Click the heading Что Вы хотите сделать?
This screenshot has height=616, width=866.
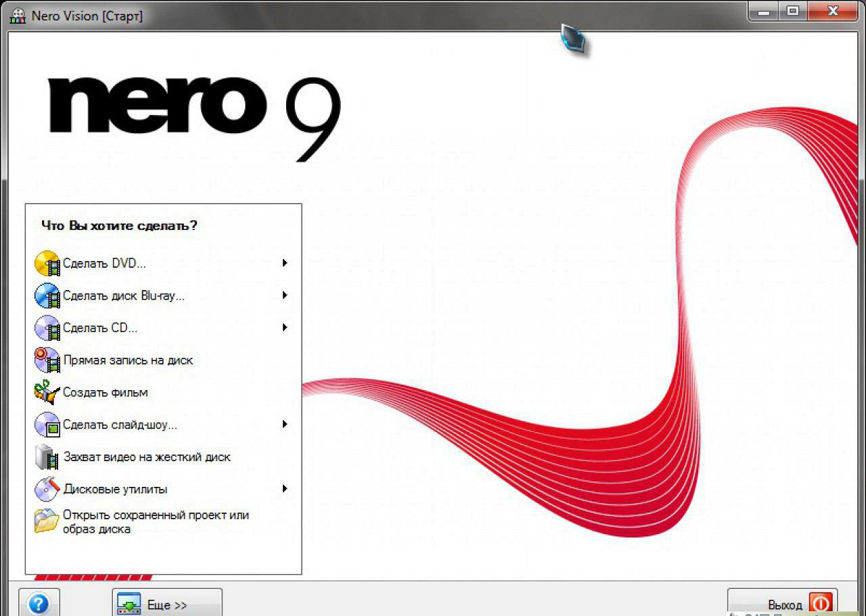click(x=119, y=226)
